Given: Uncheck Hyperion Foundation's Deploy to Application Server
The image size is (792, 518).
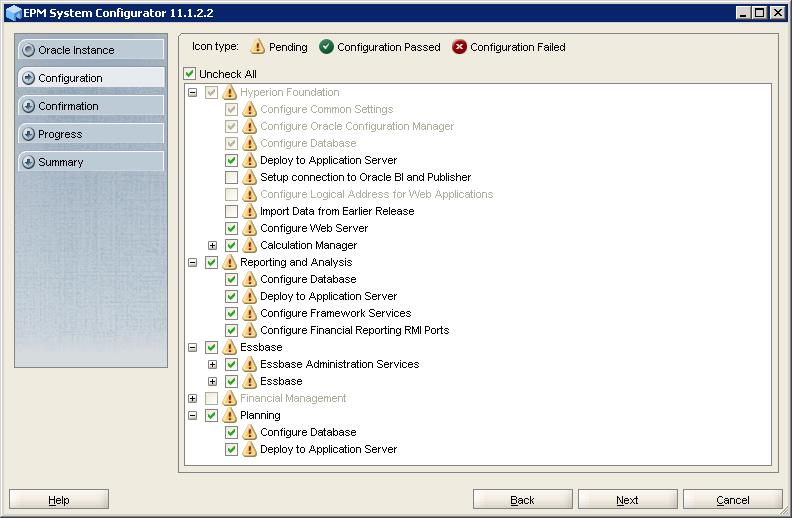Looking at the screenshot, I should pyautogui.click(x=231, y=161).
